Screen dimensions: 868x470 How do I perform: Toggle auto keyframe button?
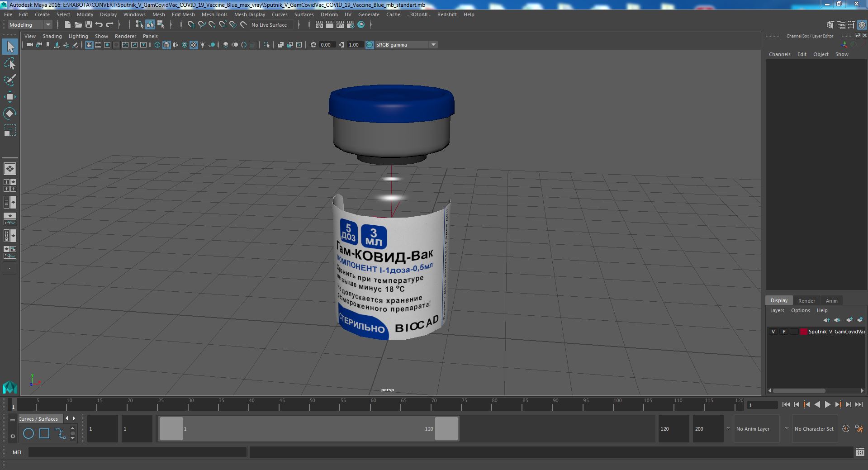tap(845, 428)
